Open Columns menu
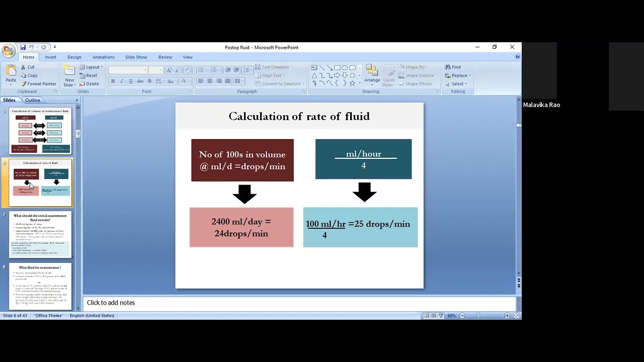 [x=238, y=81]
